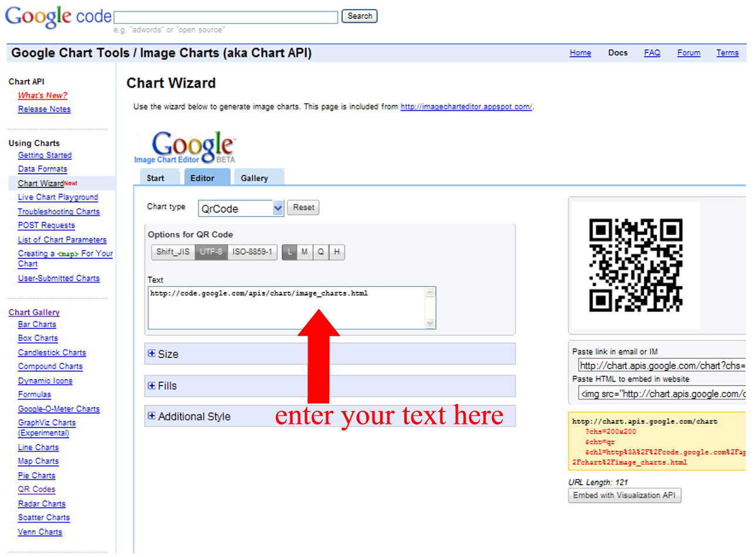
Task: Open the Map Charts link
Action: 38,461
